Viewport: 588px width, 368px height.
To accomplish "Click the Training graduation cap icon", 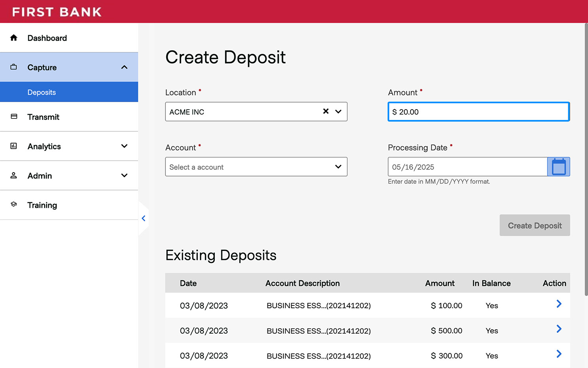I will point(14,205).
